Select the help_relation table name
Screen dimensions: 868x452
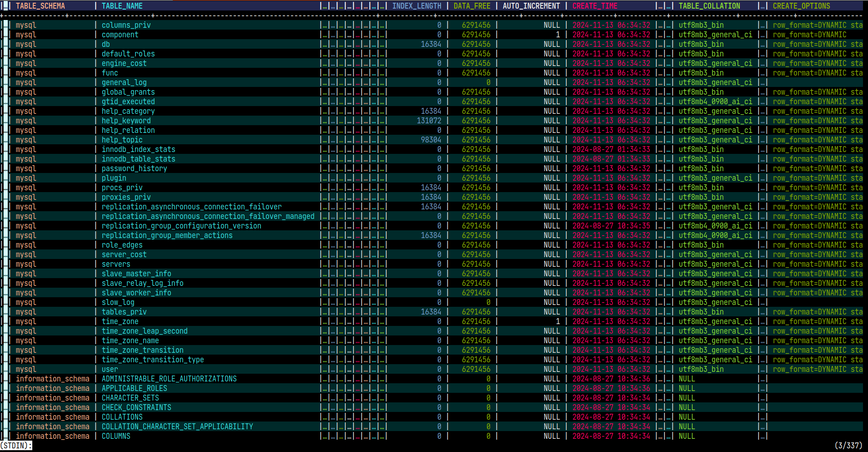[x=128, y=130]
